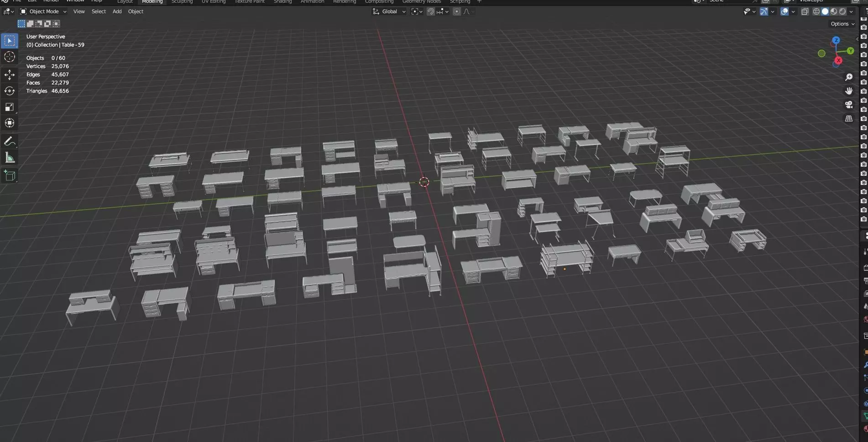
Task: Select wireframe viewport shading
Action: (816, 11)
